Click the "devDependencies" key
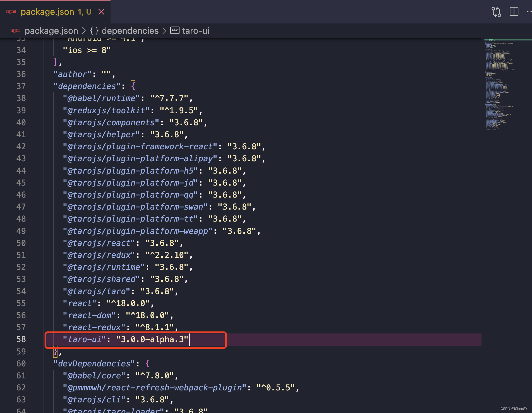532x413 pixels. point(94,364)
